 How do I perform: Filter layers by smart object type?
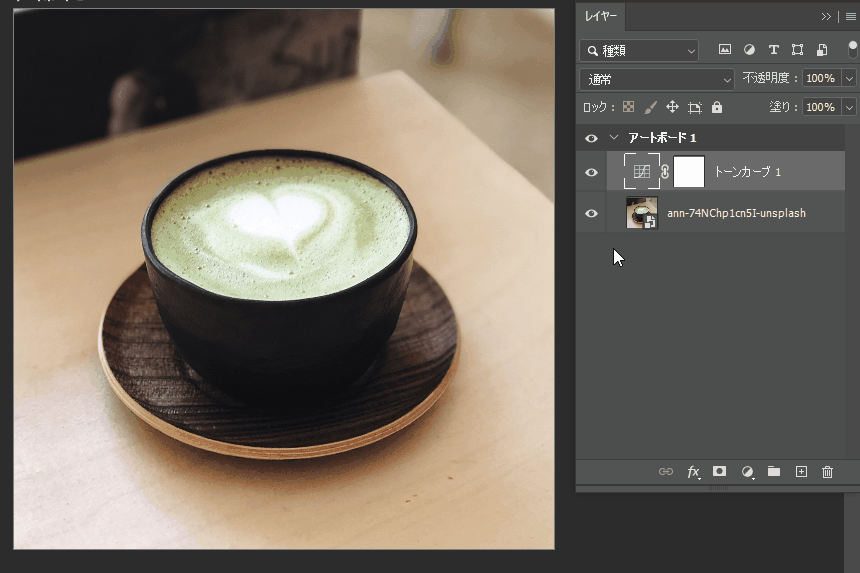pos(822,50)
